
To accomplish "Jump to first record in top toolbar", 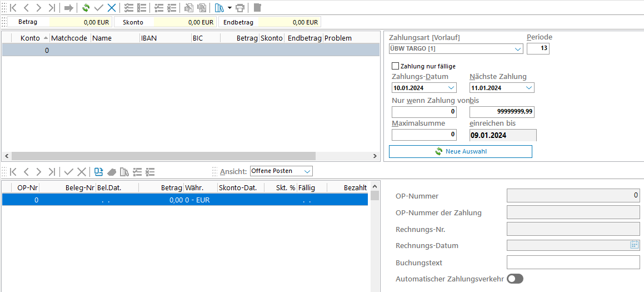I will (x=13, y=8).
